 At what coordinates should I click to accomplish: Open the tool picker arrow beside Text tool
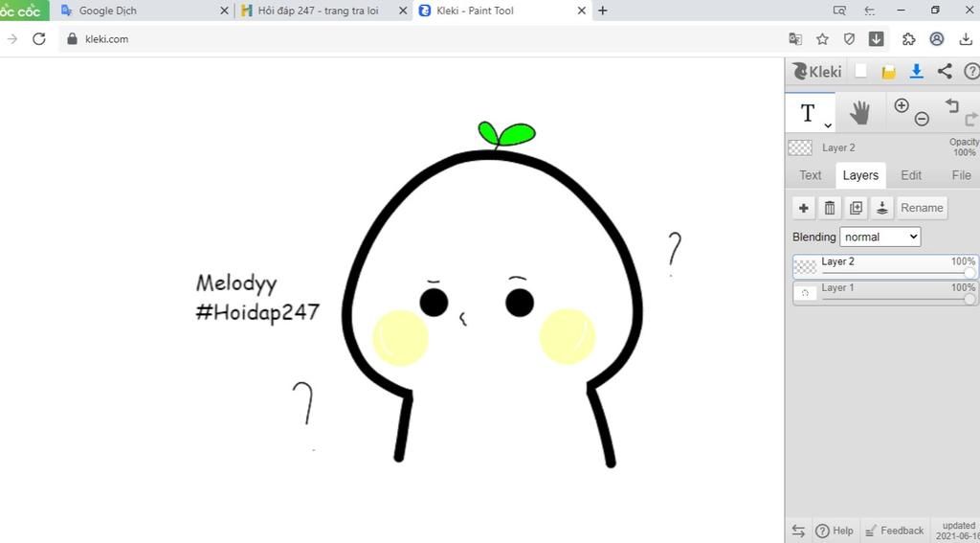828,125
